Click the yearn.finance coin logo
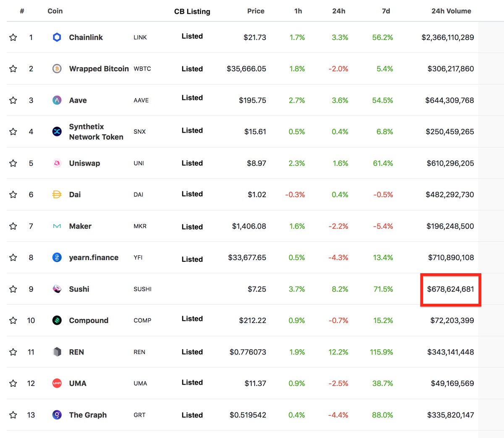Screen dimensions: 504x438 coord(57,258)
